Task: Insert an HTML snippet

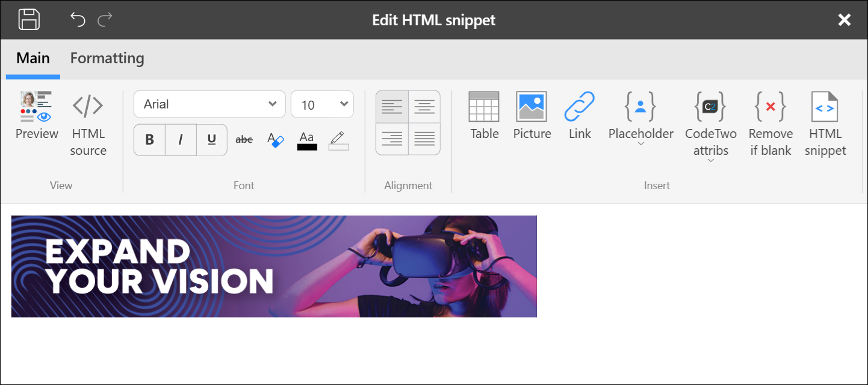Action: pyautogui.click(x=825, y=125)
